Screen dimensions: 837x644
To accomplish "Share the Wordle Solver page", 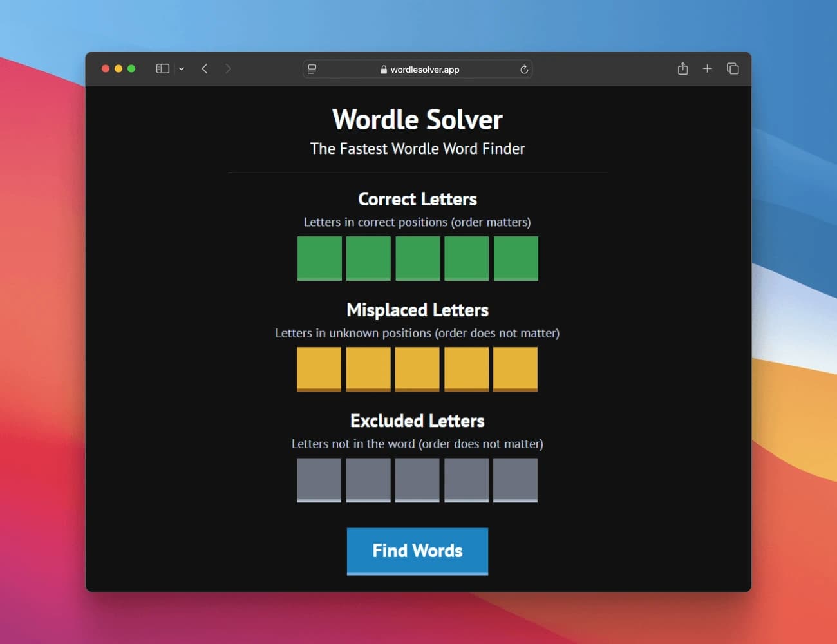I will 682,68.
